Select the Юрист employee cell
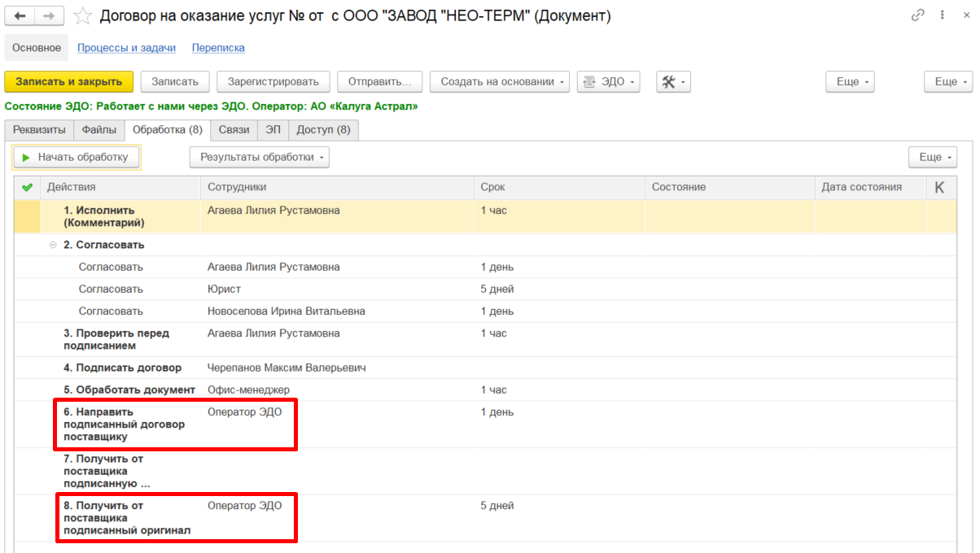 click(x=337, y=289)
